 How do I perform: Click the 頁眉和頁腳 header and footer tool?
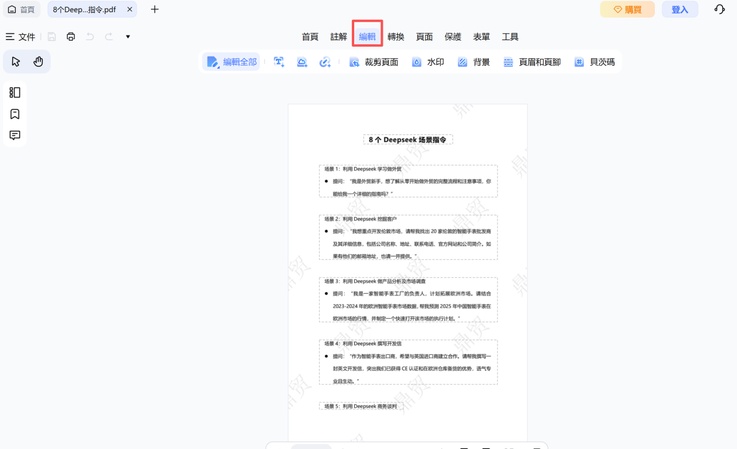532,62
